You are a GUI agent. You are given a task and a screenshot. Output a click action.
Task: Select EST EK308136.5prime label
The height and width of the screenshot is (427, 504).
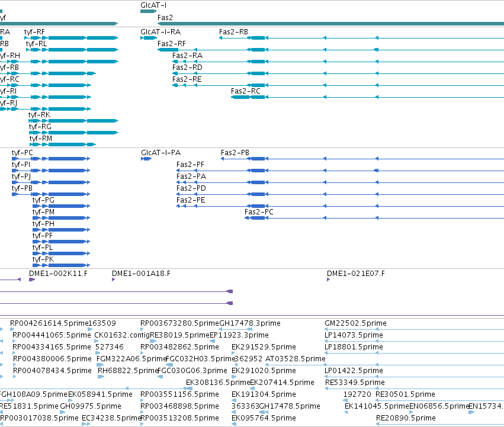click(x=218, y=383)
